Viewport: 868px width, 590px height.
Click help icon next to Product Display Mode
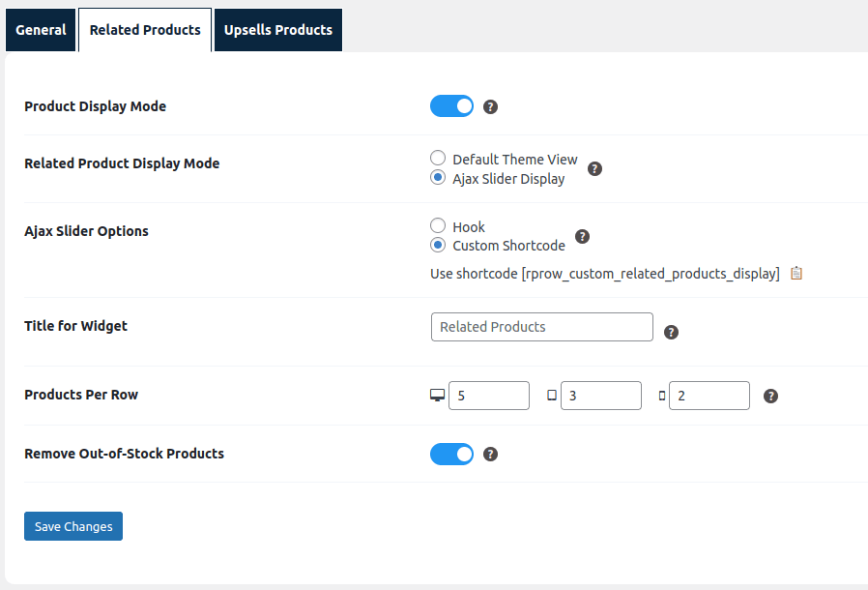[x=490, y=106]
